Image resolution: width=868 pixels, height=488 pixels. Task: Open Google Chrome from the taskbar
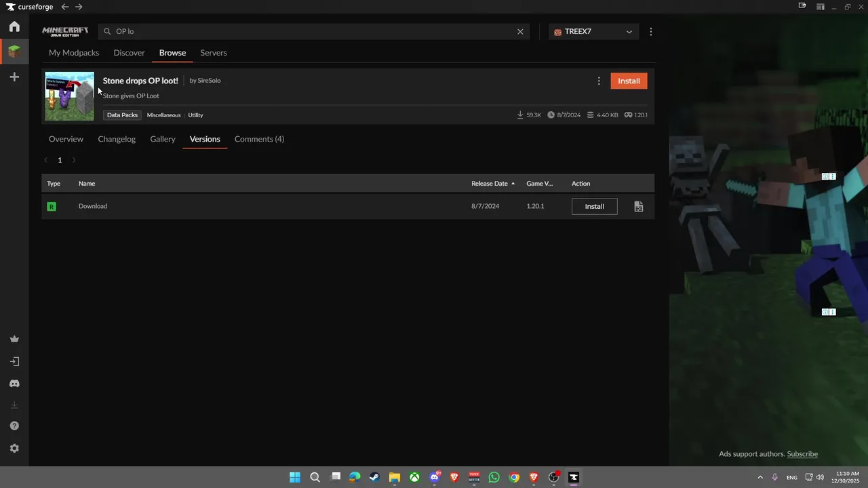click(x=514, y=477)
